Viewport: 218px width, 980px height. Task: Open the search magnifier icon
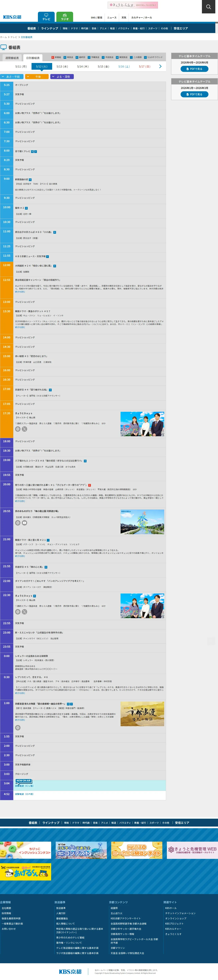point(208,7)
